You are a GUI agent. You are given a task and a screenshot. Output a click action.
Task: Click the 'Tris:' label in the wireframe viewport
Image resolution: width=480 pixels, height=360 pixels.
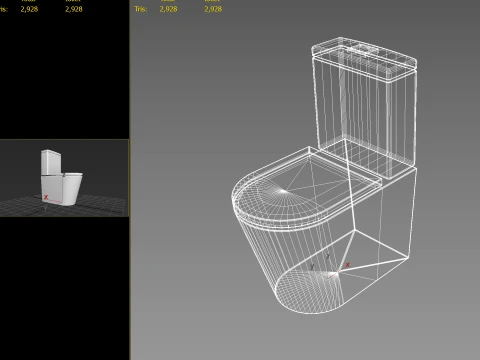pos(141,9)
